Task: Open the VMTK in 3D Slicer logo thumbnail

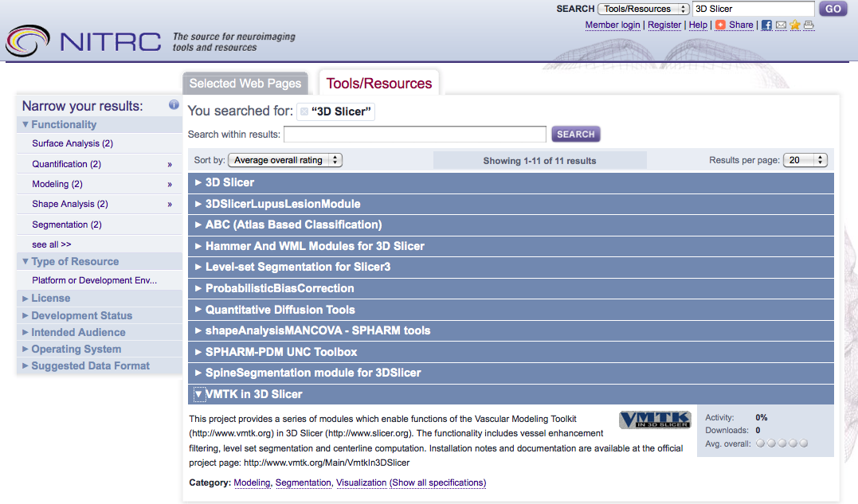Action: point(655,420)
